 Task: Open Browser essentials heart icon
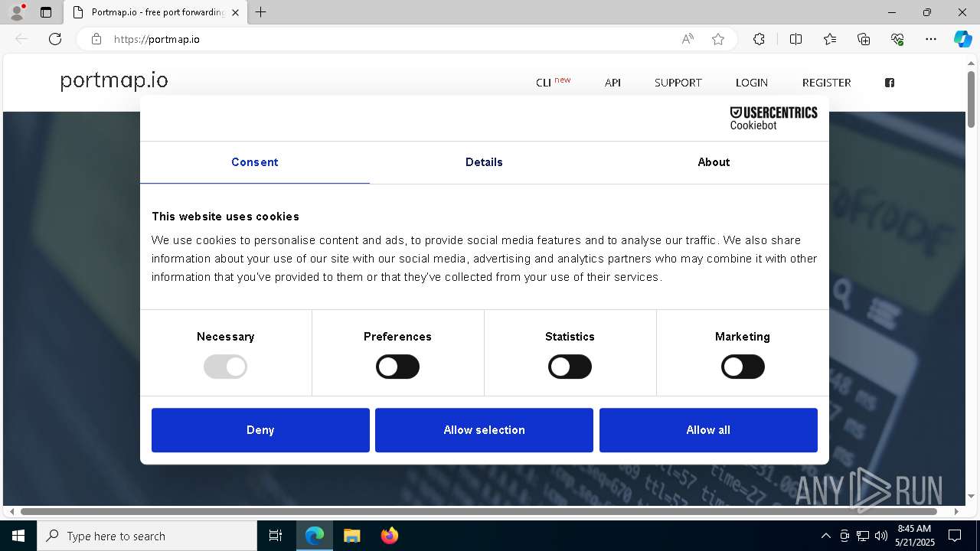(x=897, y=39)
